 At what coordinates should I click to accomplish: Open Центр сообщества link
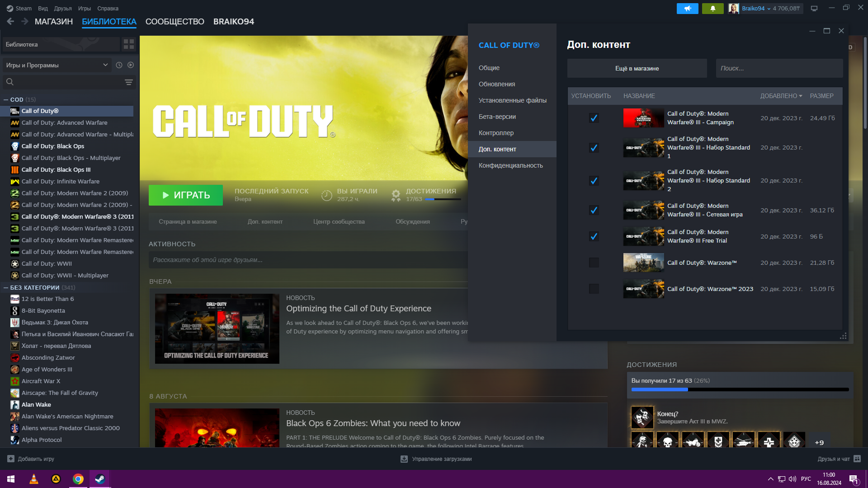point(339,221)
